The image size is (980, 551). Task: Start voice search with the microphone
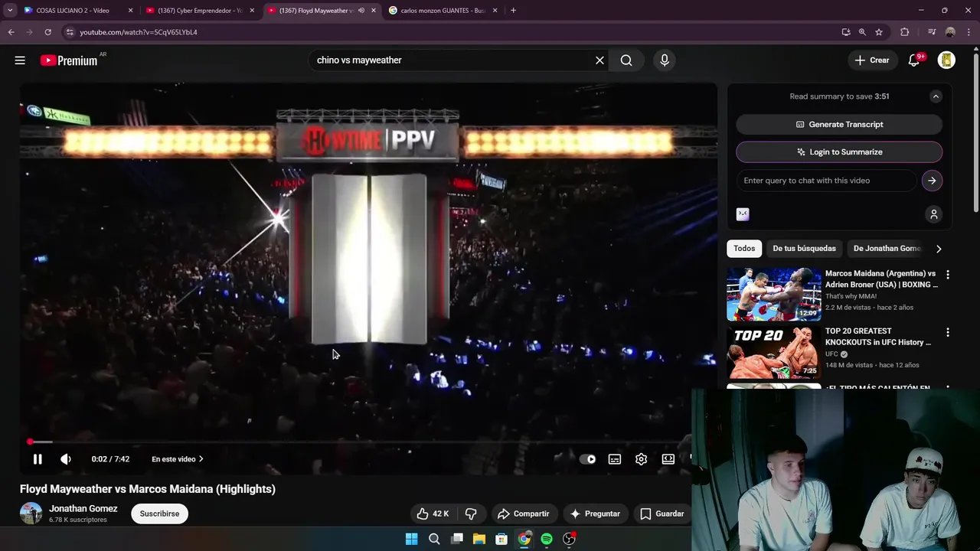pyautogui.click(x=664, y=60)
